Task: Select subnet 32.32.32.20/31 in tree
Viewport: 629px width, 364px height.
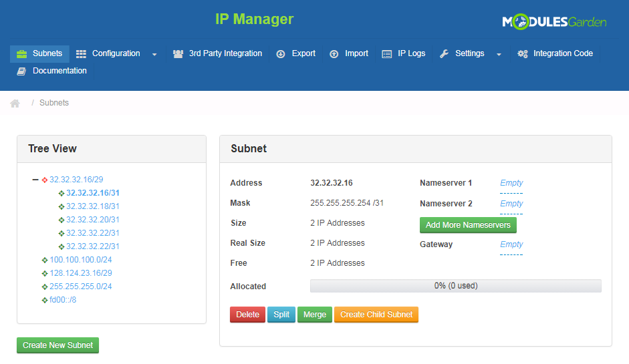Action: tap(93, 220)
